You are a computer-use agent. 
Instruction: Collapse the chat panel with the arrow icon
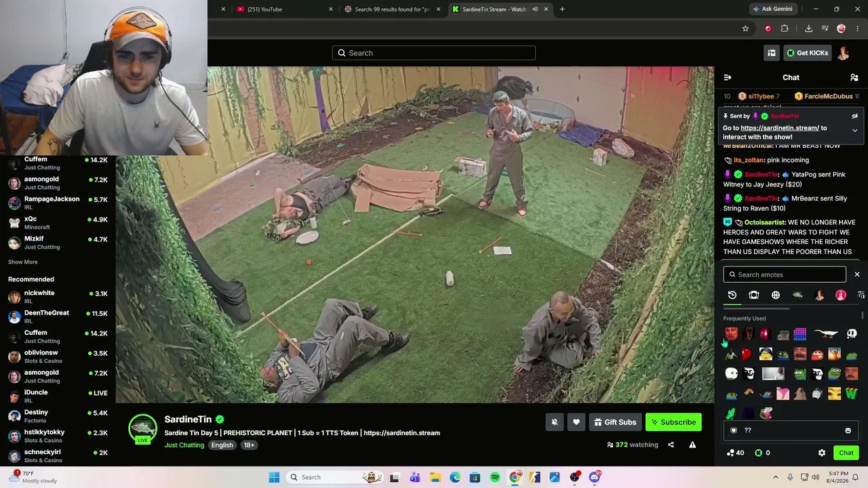pos(728,77)
